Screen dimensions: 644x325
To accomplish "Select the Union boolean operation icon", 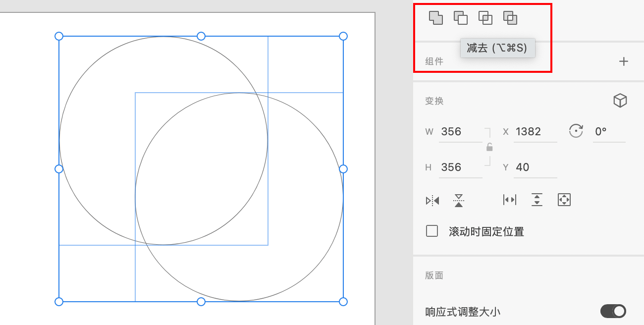I will pos(436,17).
